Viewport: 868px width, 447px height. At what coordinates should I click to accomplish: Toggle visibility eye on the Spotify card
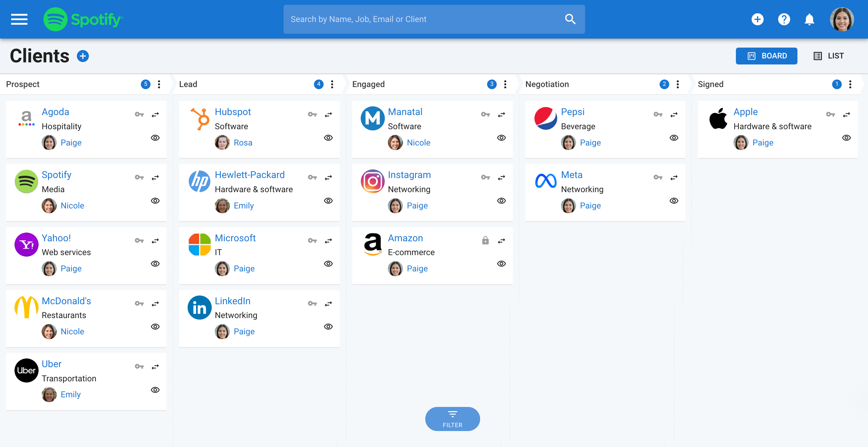155,201
